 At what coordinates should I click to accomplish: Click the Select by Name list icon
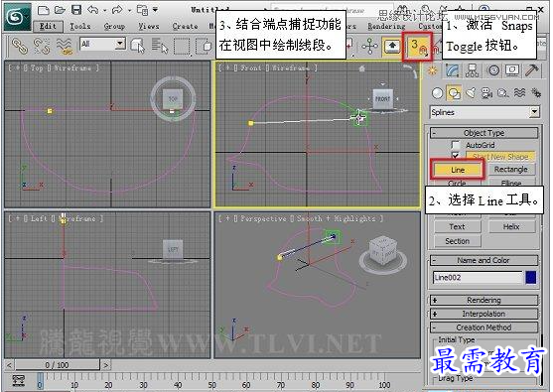(160, 47)
